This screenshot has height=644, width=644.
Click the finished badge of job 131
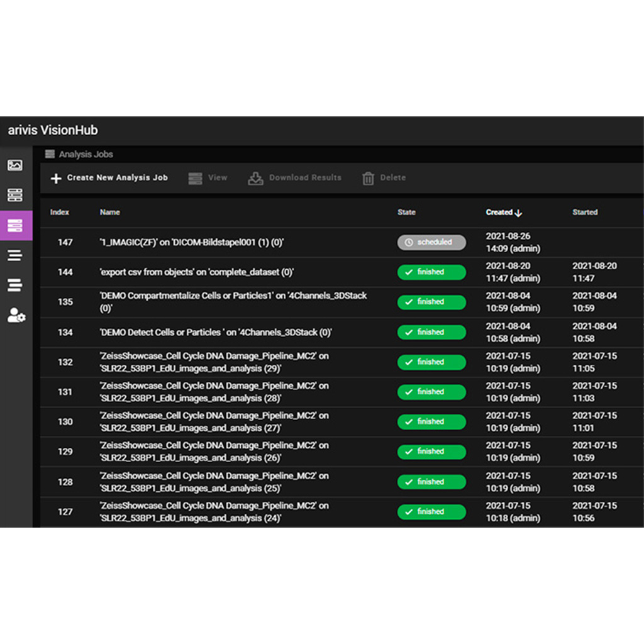coord(431,392)
